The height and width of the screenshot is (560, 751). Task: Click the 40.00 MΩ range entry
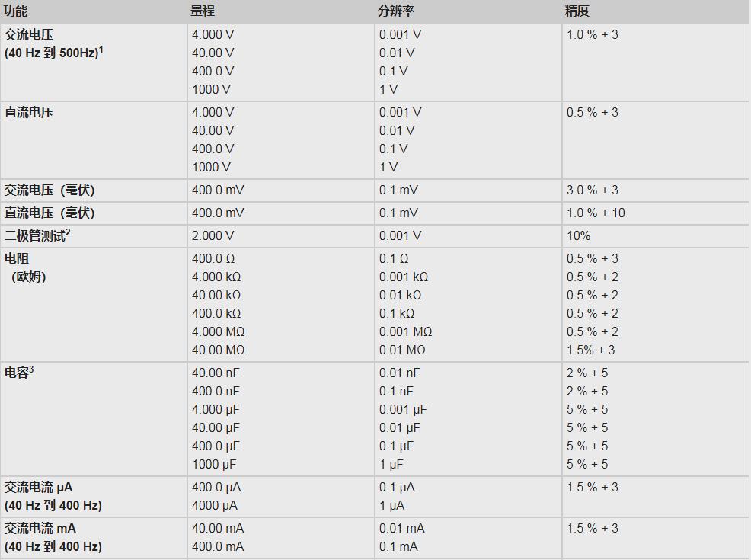pyautogui.click(x=218, y=350)
